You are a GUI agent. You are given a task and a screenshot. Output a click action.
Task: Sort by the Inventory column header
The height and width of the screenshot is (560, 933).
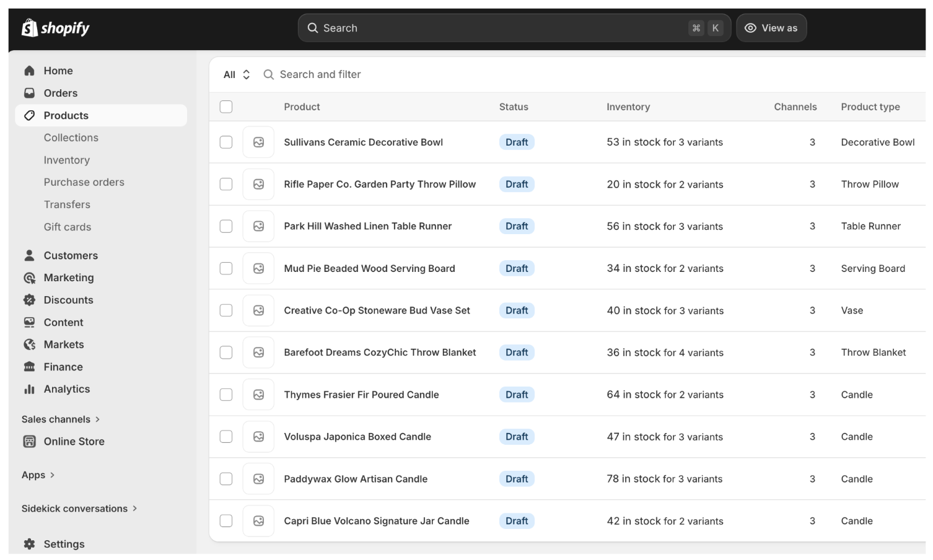(628, 107)
